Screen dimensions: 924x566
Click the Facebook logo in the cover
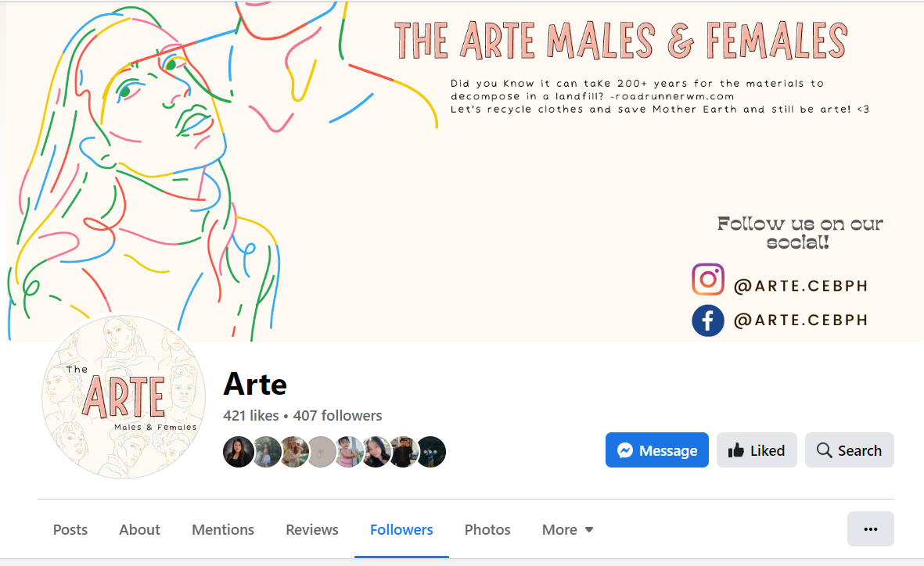click(707, 320)
